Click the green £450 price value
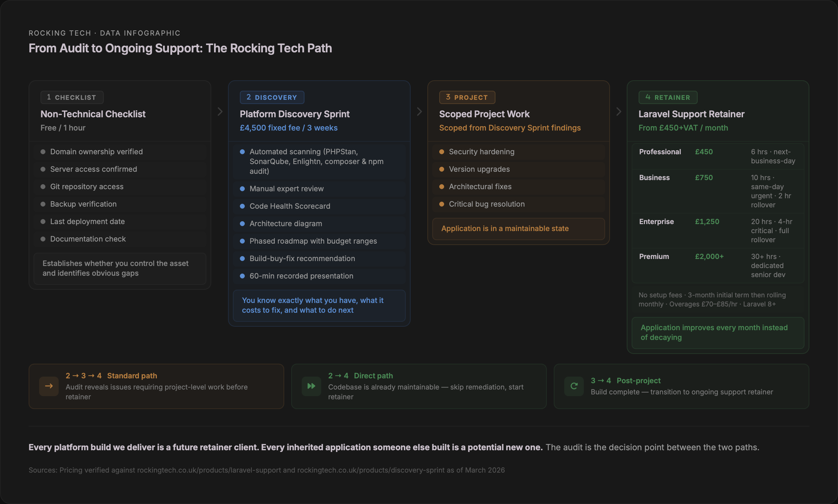 pos(704,151)
